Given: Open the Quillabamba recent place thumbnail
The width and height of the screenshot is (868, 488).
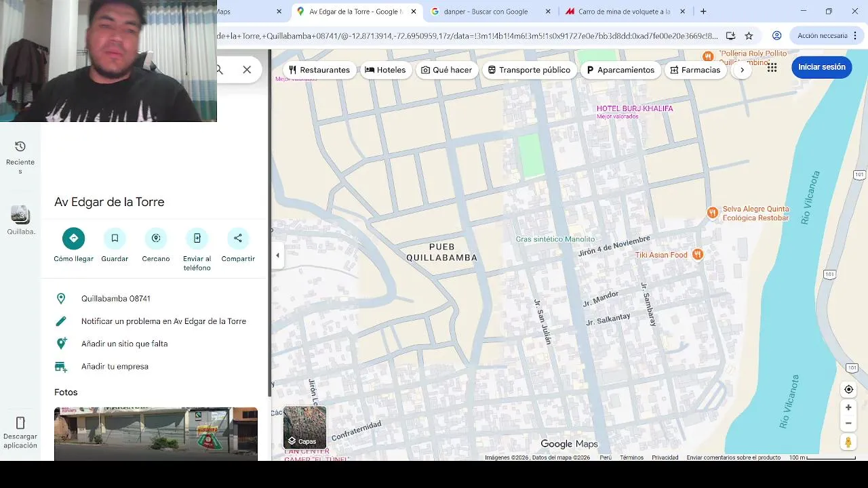Looking at the screenshot, I should coord(20,215).
